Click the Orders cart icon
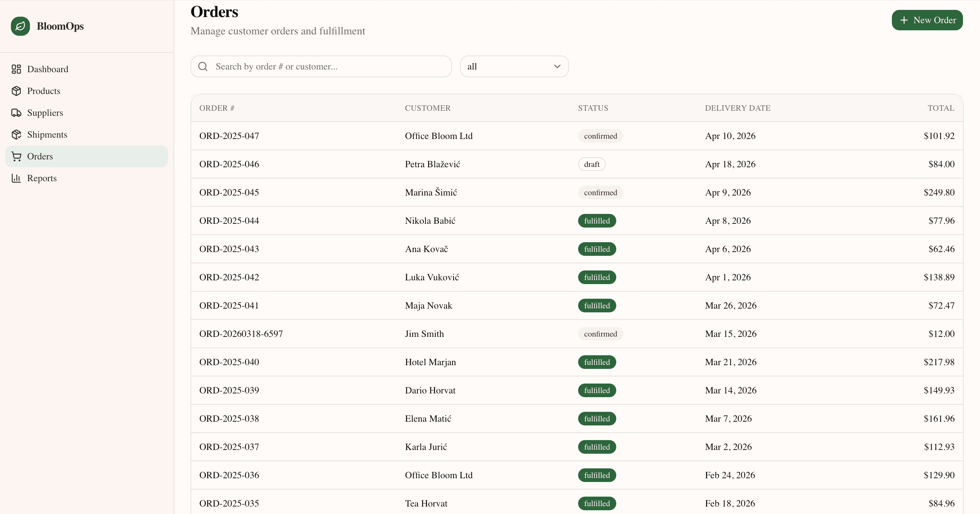This screenshot has width=980, height=514. coord(16,156)
